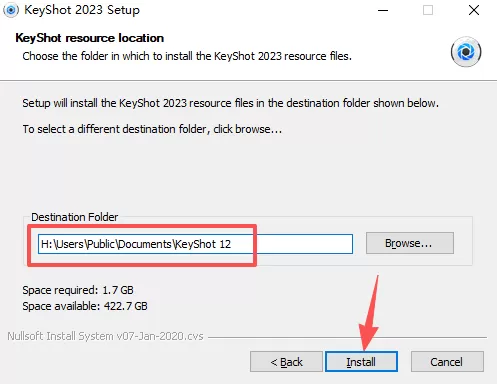This screenshot has height=384, width=497.
Task: Go to the previous step with Back
Action: tap(286, 361)
